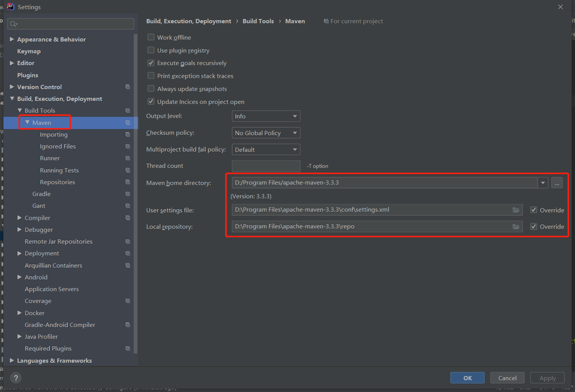Enable Use plugin registry checkbox

tap(151, 50)
